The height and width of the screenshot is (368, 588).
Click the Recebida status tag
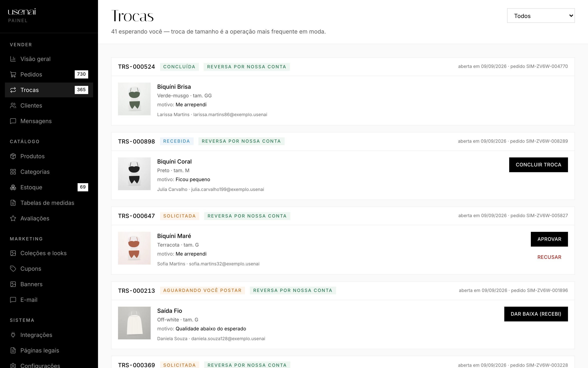[x=177, y=141]
